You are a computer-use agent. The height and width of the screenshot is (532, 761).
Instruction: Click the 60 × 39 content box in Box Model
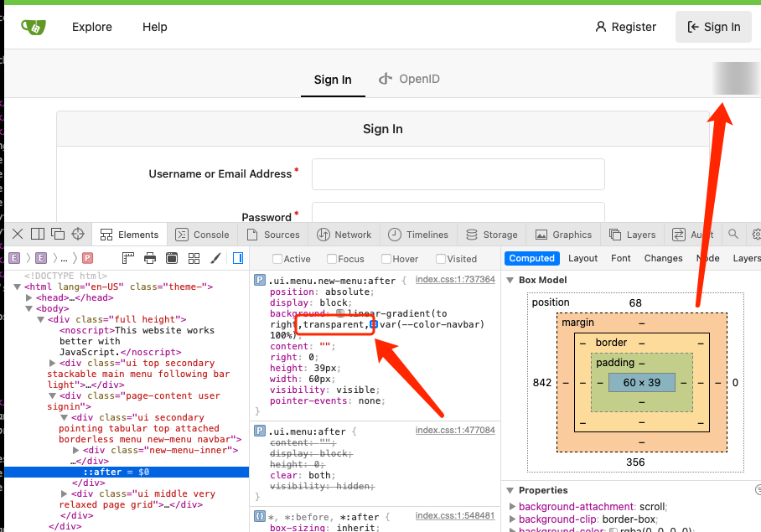(x=642, y=383)
